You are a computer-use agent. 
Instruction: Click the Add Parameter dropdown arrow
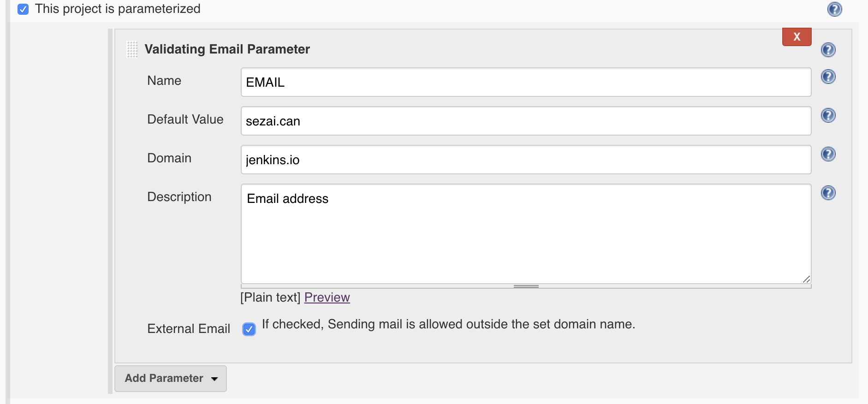214,379
